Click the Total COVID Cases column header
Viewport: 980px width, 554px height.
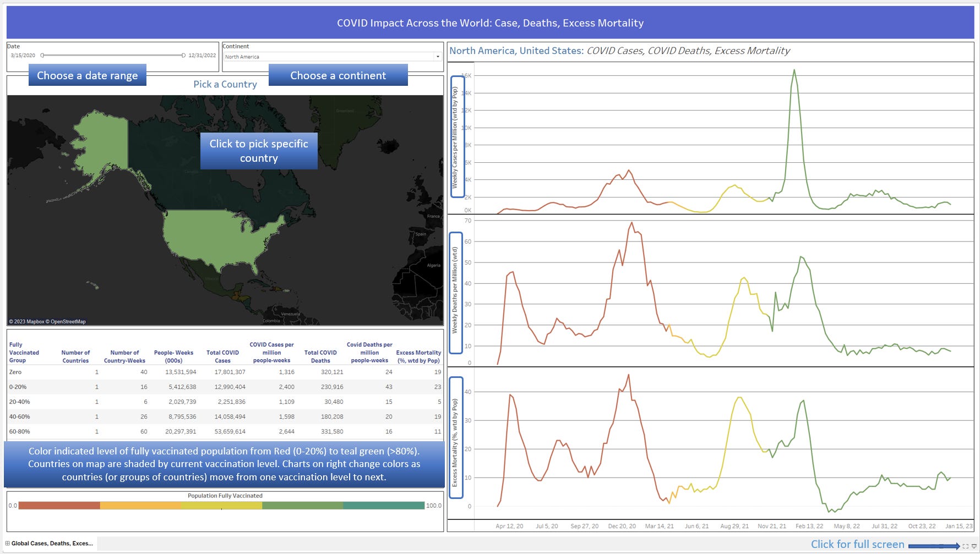coord(222,356)
